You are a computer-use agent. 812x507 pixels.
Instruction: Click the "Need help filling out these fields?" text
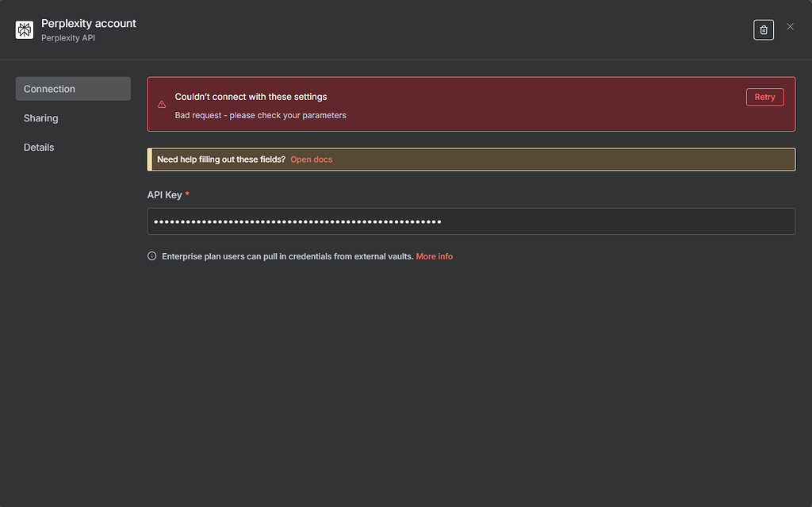coord(221,159)
